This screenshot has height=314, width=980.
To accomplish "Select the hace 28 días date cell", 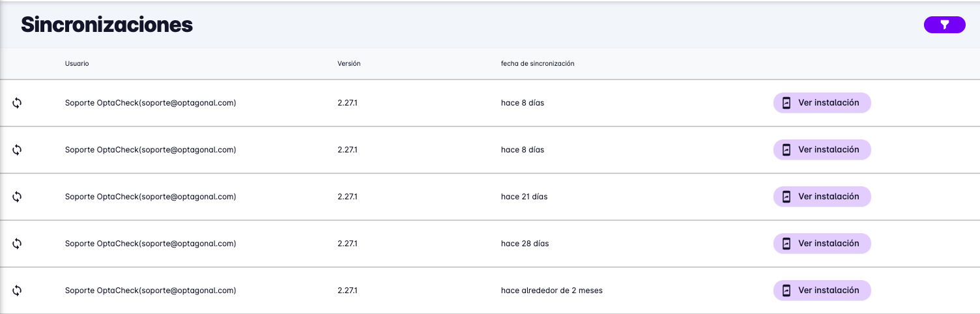I will point(525,244).
